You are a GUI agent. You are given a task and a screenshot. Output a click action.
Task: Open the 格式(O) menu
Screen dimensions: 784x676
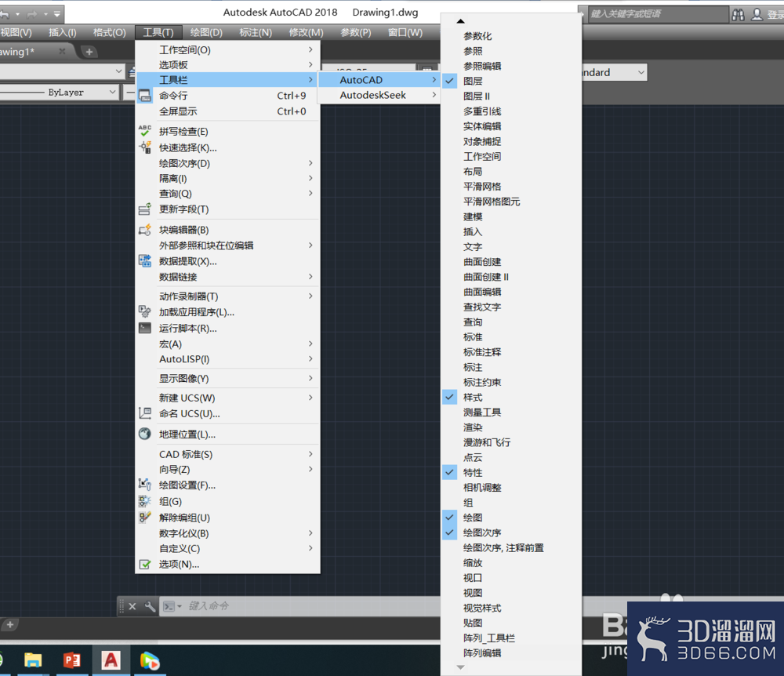[x=109, y=32]
